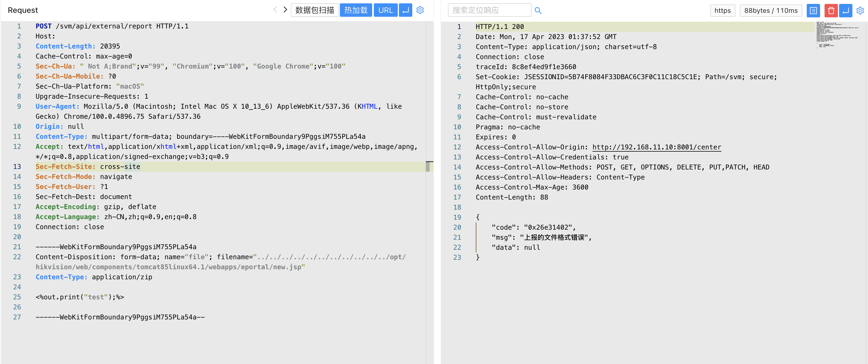Click the response search magnifier icon
The height and width of the screenshot is (364, 868).
[538, 11]
